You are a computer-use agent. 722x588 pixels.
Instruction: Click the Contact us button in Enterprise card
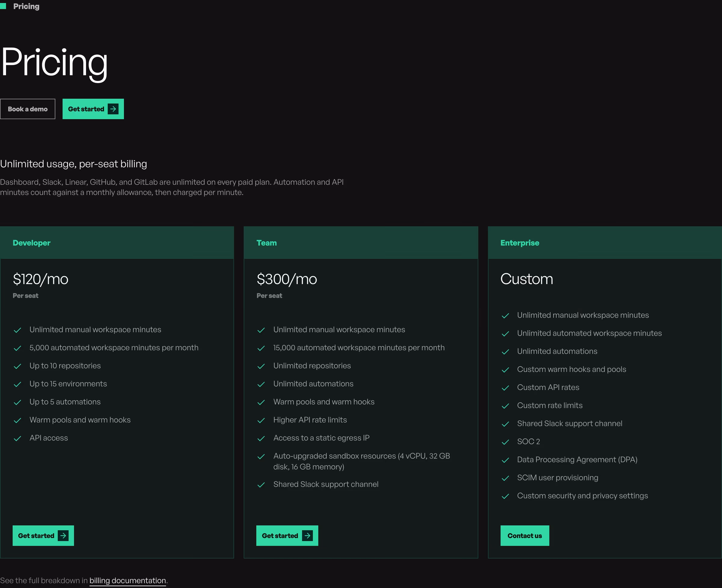[525, 536]
